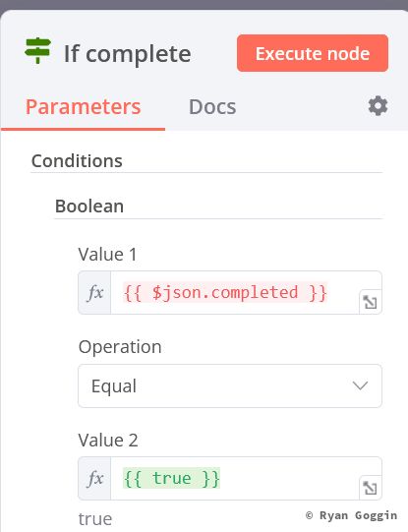
Task: Click the Boolean subsection header
Action: tap(89, 207)
